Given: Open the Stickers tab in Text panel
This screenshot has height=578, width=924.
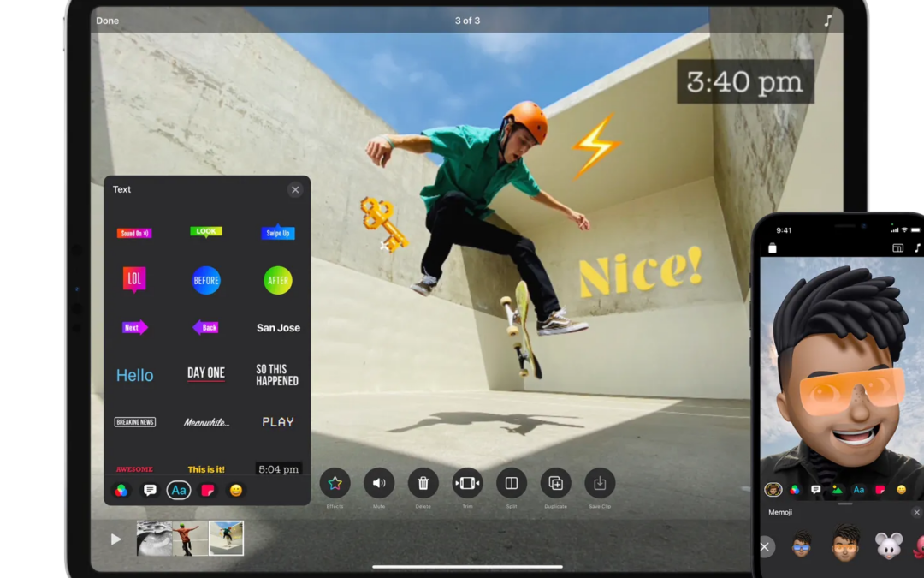Looking at the screenshot, I should pos(207,491).
